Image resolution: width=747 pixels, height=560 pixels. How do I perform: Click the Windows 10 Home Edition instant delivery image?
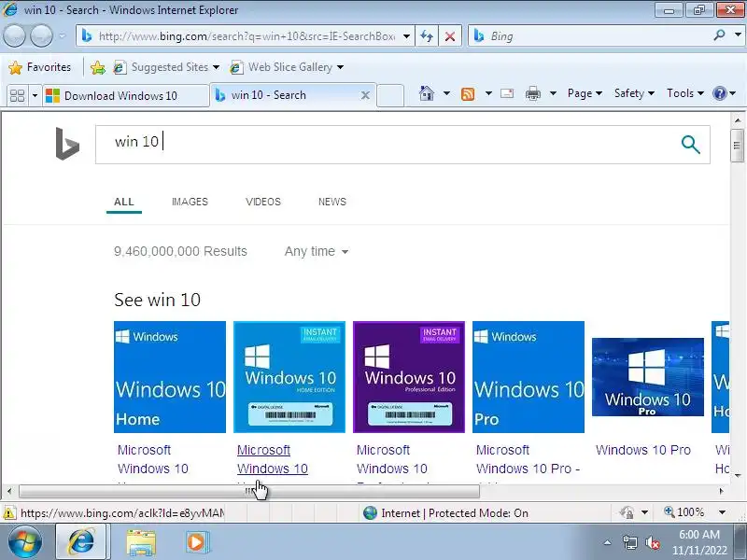pyautogui.click(x=289, y=377)
